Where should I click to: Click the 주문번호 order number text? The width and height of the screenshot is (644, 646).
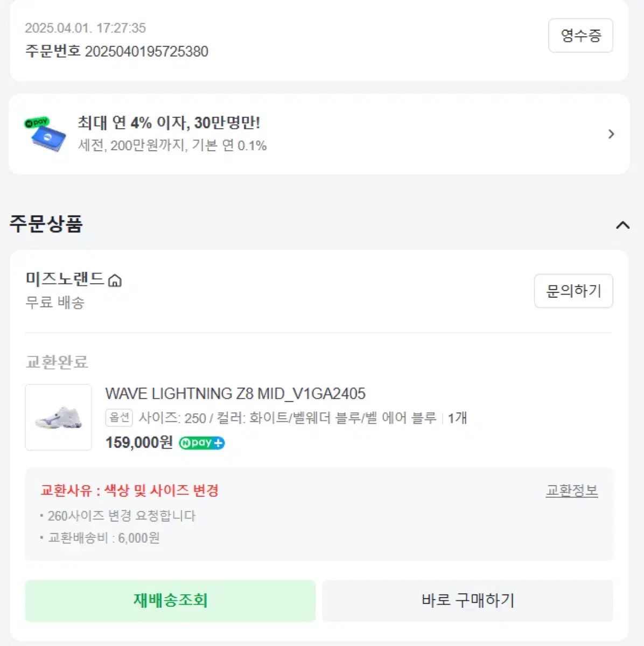click(x=117, y=52)
